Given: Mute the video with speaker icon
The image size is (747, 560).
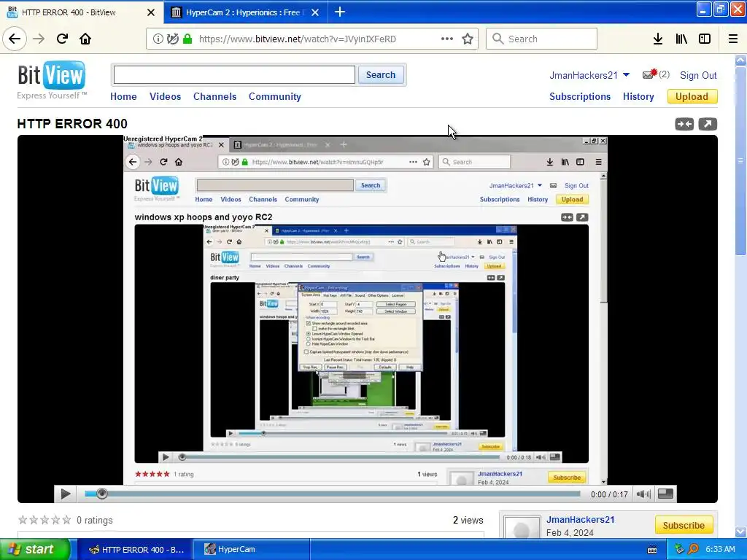Looking at the screenshot, I should click(x=643, y=494).
